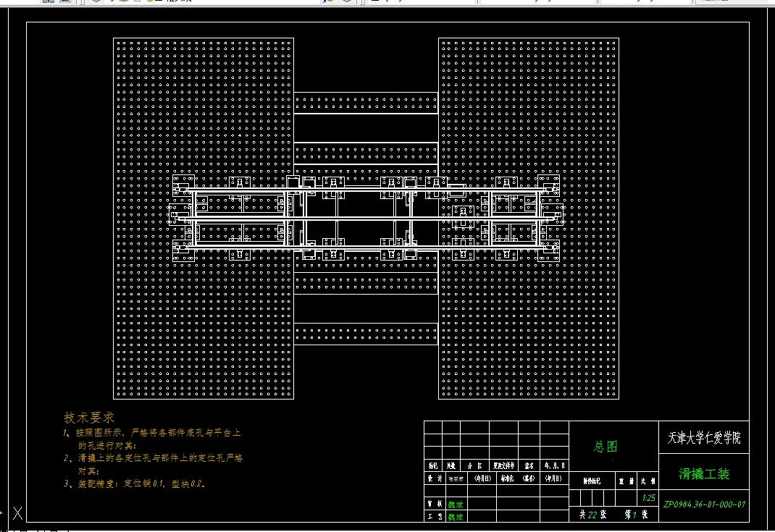Select the 年、月、日 header cell

click(x=555, y=466)
